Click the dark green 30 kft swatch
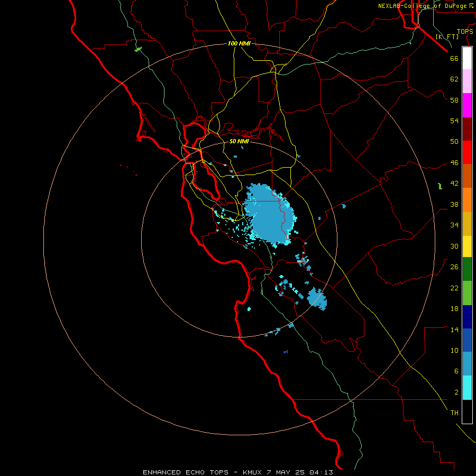Viewport: 476px width, 476px height. pyautogui.click(x=467, y=269)
